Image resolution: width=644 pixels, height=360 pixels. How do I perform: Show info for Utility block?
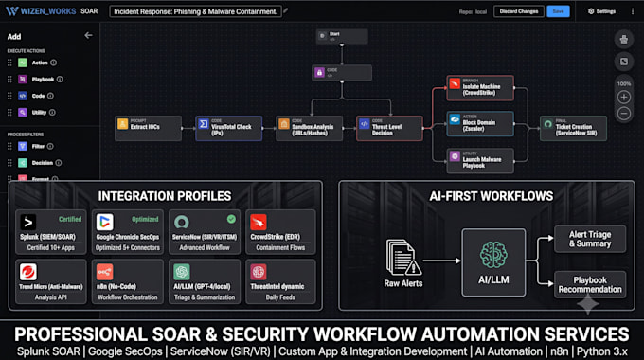pos(53,112)
